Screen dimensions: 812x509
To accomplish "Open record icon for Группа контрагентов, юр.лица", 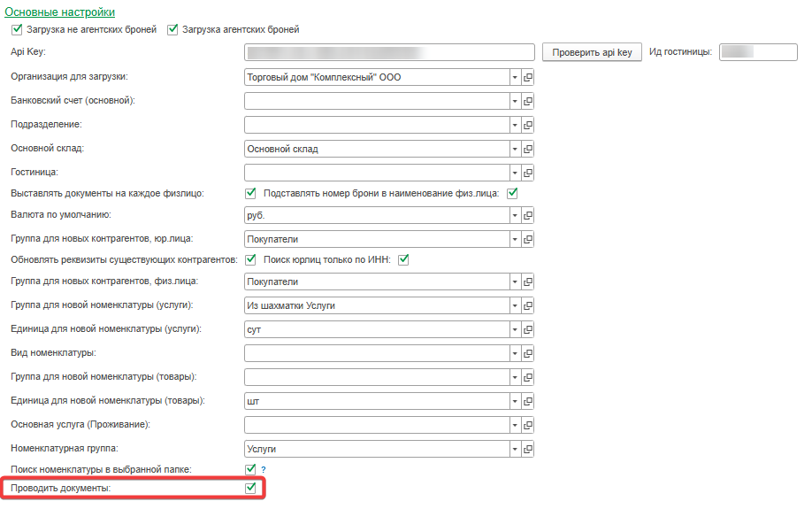I will pos(528,239).
